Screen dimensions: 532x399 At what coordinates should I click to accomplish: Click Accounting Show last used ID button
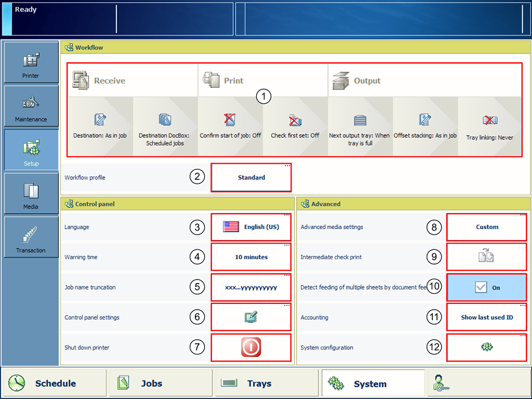point(487,317)
